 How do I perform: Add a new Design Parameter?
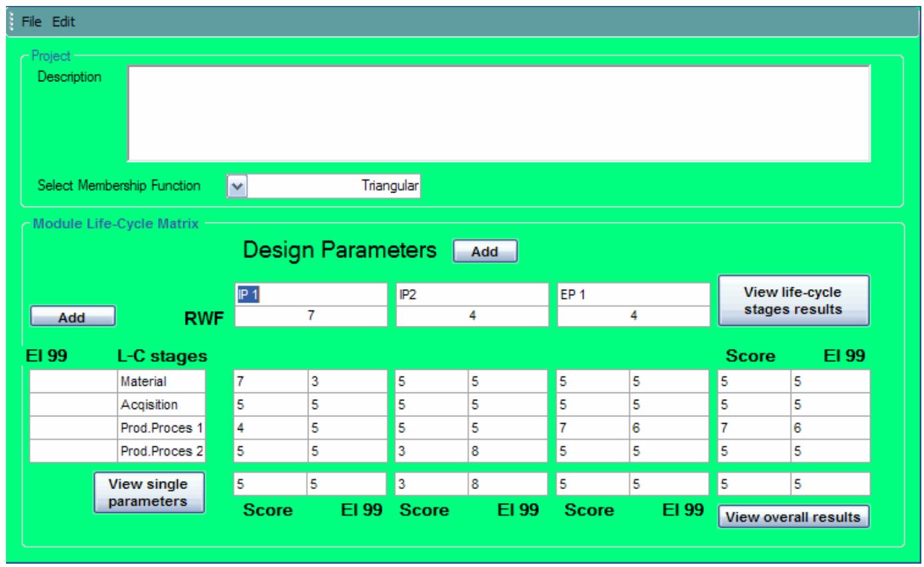(x=485, y=252)
